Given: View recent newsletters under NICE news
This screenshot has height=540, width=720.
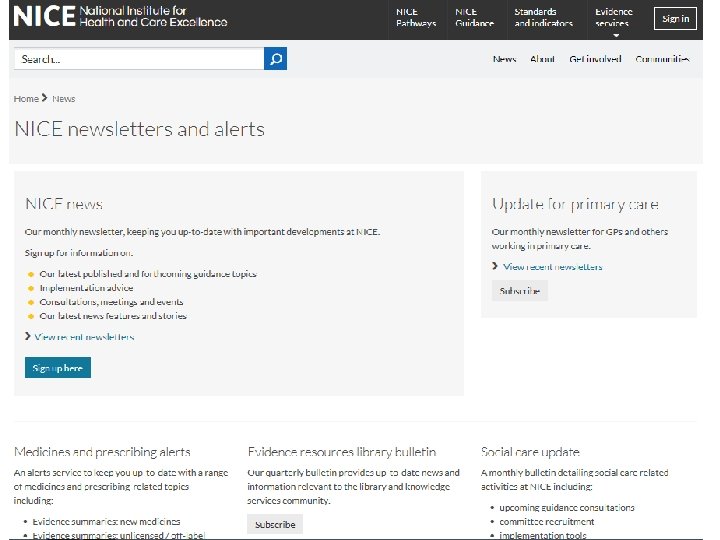Looking at the screenshot, I should click(x=84, y=337).
